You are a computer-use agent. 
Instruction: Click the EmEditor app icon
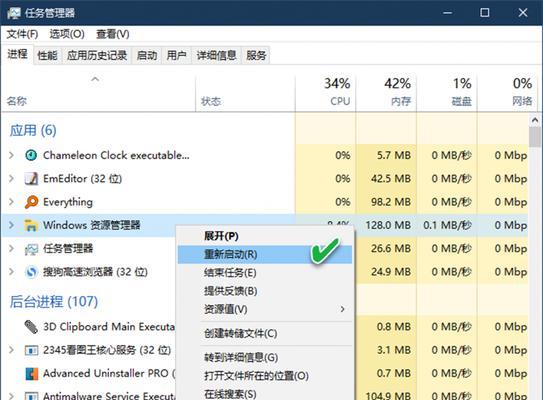(31, 179)
